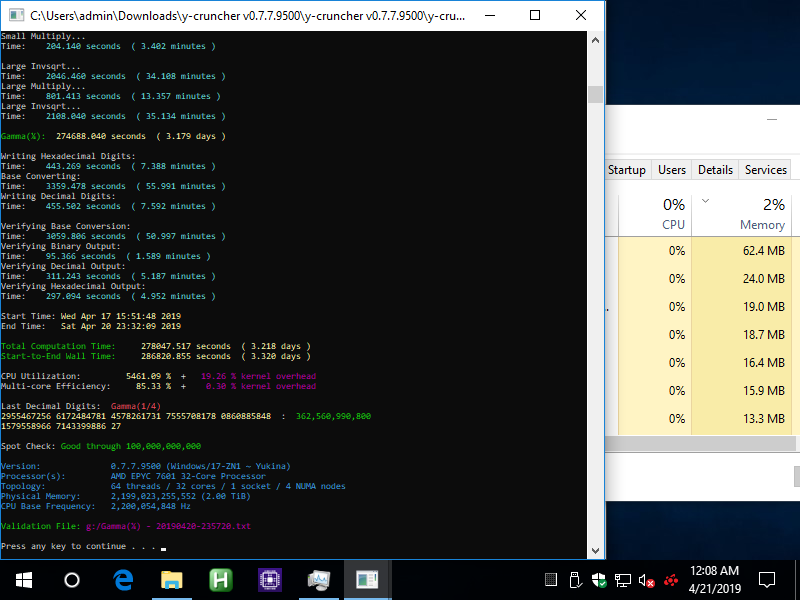Click the y-cruncher console taskbar button
The height and width of the screenshot is (600, 800).
[x=368, y=579]
